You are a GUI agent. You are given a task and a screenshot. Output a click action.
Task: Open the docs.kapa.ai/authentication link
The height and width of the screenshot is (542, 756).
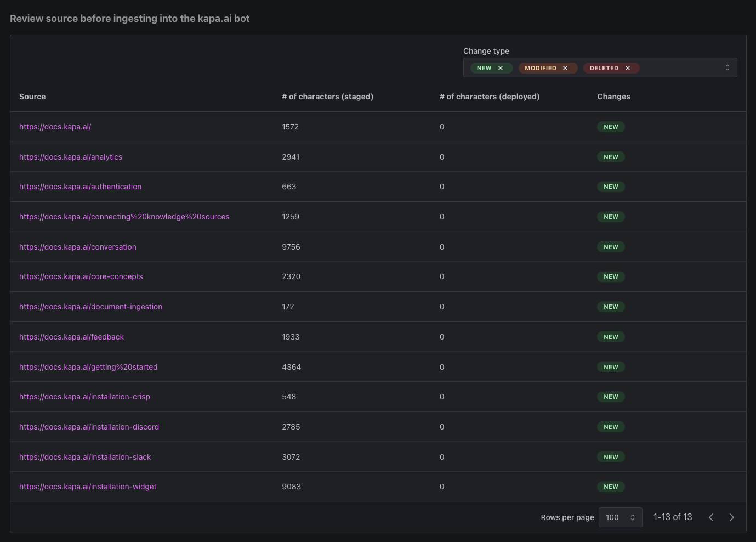pyautogui.click(x=80, y=187)
